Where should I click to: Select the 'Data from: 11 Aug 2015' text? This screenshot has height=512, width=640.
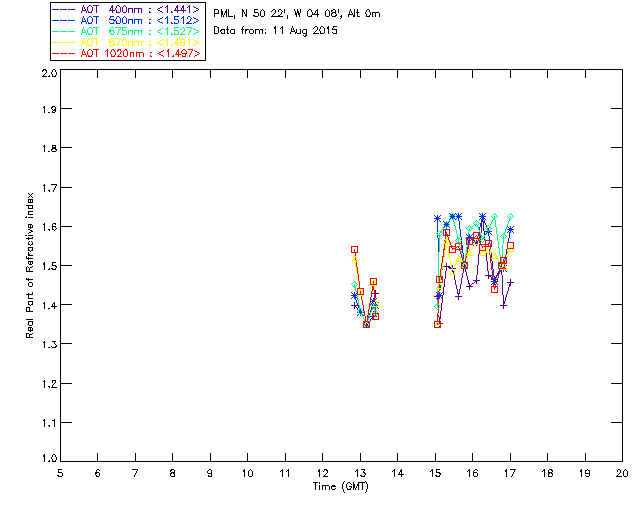point(276,31)
